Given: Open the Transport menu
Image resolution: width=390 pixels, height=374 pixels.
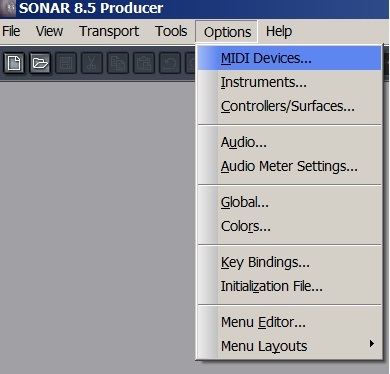Looking at the screenshot, I should pos(109,31).
